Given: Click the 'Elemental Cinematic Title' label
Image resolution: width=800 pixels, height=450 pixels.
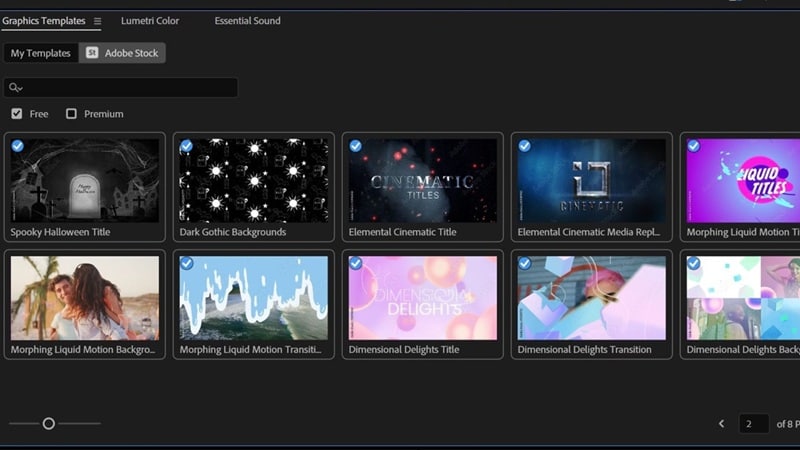Looking at the screenshot, I should point(403,232).
